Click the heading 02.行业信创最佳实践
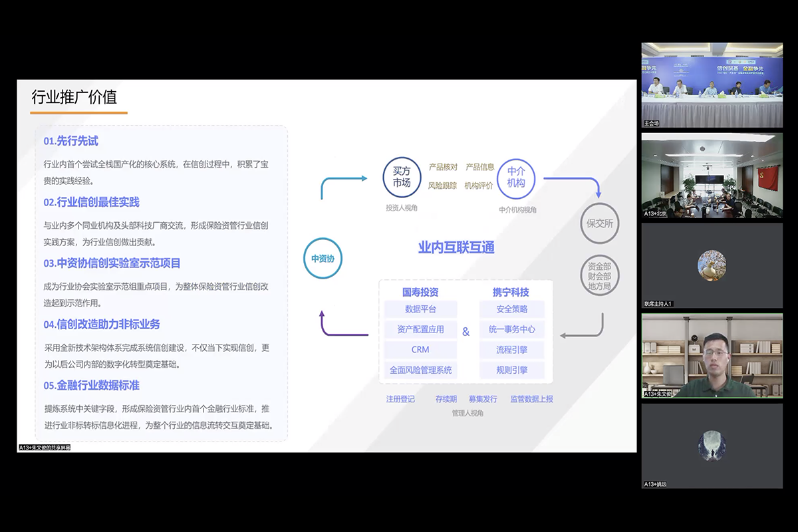This screenshot has height=532, width=798. 92,202
